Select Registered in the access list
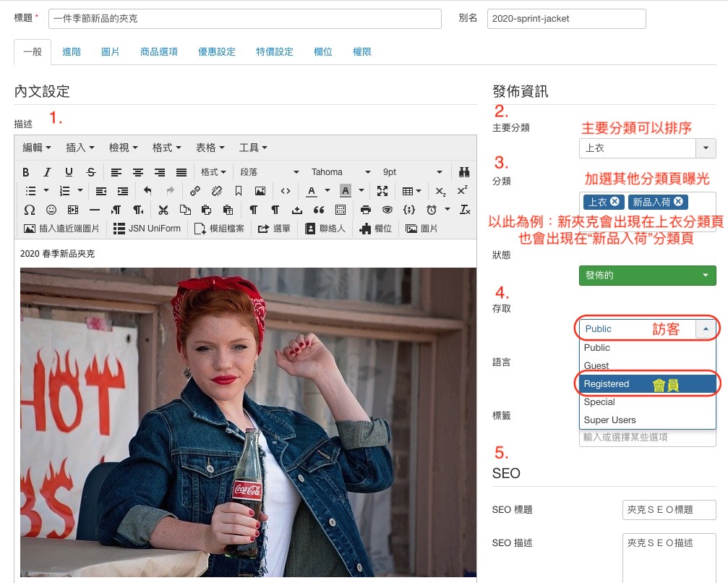Screen dimensions: 728x583 607,384
